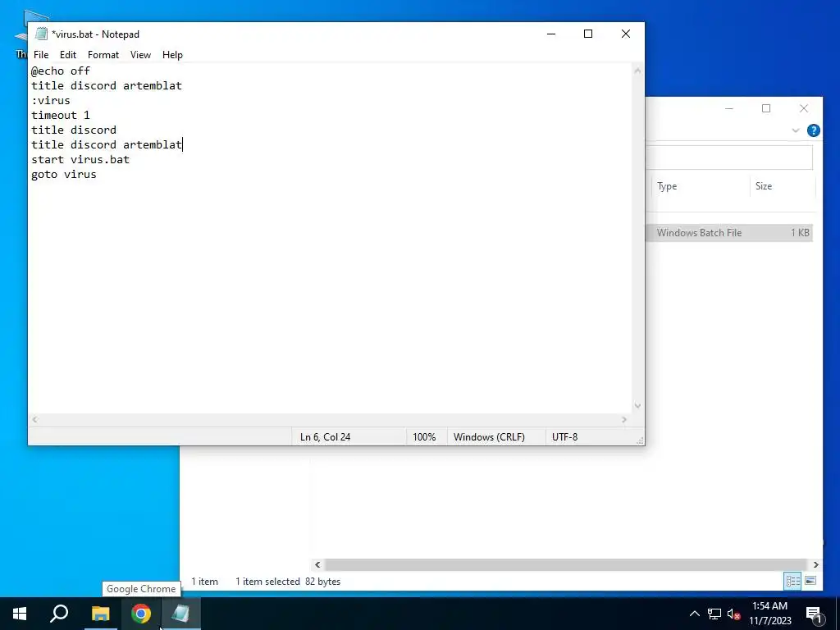Open the File menu in Notepad
Screen dimensions: 840x630
point(41,55)
